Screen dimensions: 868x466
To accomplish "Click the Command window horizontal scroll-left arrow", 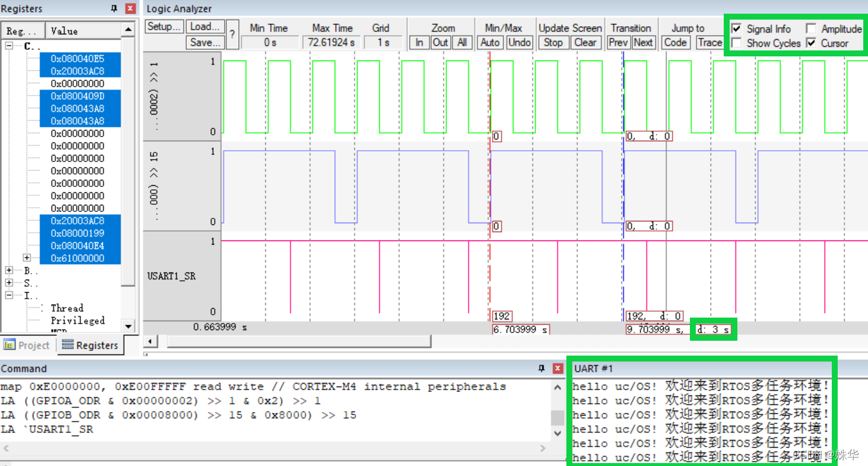I will coord(7,448).
